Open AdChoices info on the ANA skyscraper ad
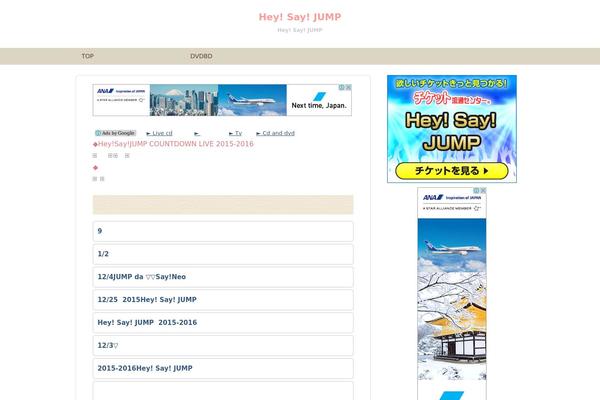 click(476, 190)
